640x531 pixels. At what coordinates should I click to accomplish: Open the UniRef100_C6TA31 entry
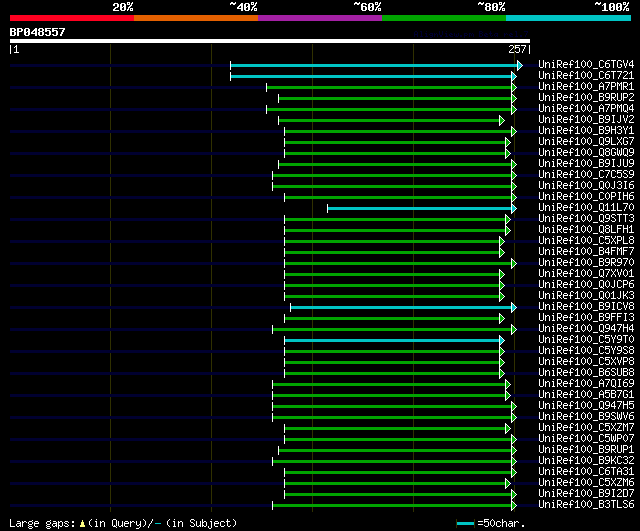586,472
